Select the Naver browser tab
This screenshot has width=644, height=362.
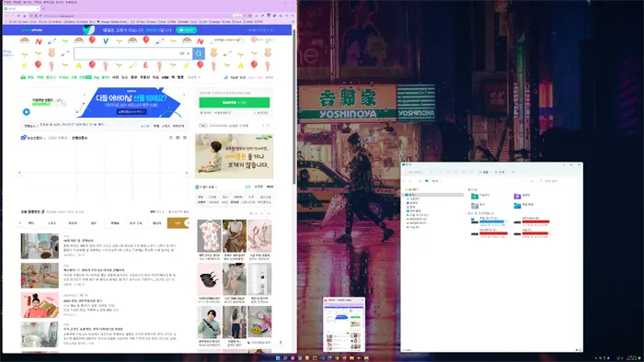click(x=21, y=8)
